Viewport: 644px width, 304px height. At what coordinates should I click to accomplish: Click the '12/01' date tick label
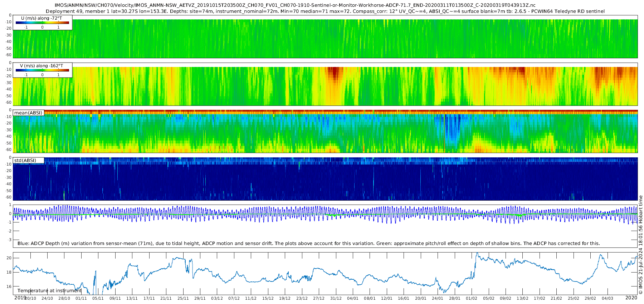point(387,298)
